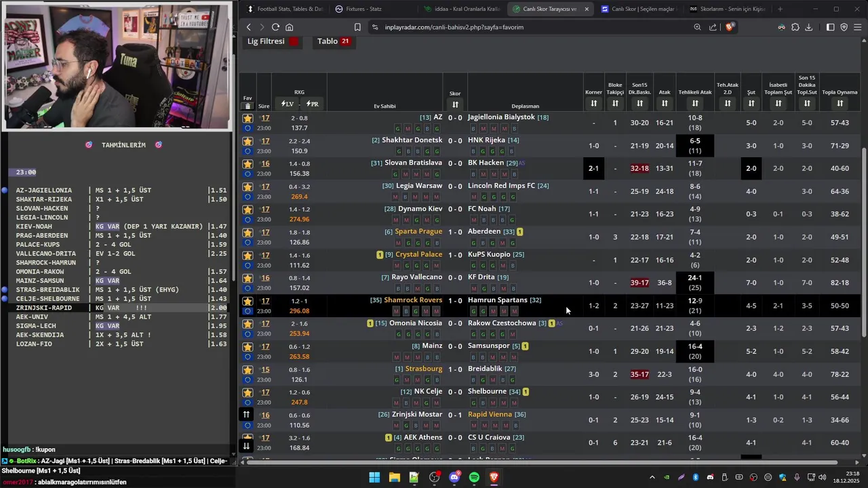868x488 pixels.
Task: Open File Explorer from the taskbar
Action: pyautogui.click(x=394, y=477)
